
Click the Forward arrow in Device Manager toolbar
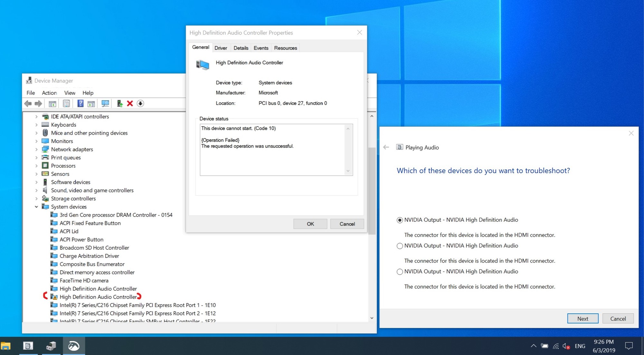point(38,103)
